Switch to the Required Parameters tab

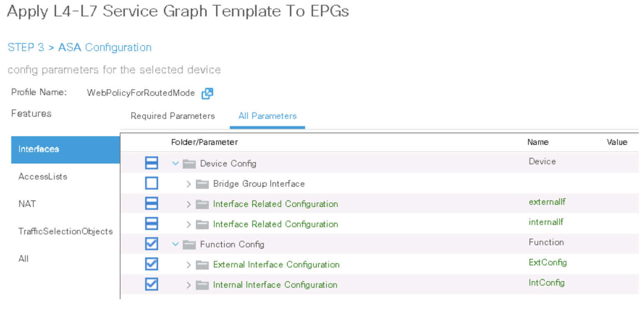tap(172, 116)
